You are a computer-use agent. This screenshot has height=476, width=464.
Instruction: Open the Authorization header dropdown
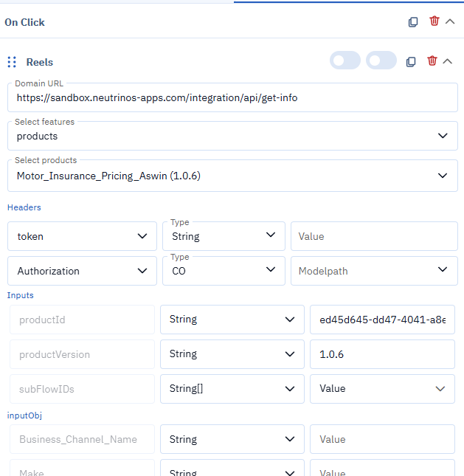click(x=82, y=271)
